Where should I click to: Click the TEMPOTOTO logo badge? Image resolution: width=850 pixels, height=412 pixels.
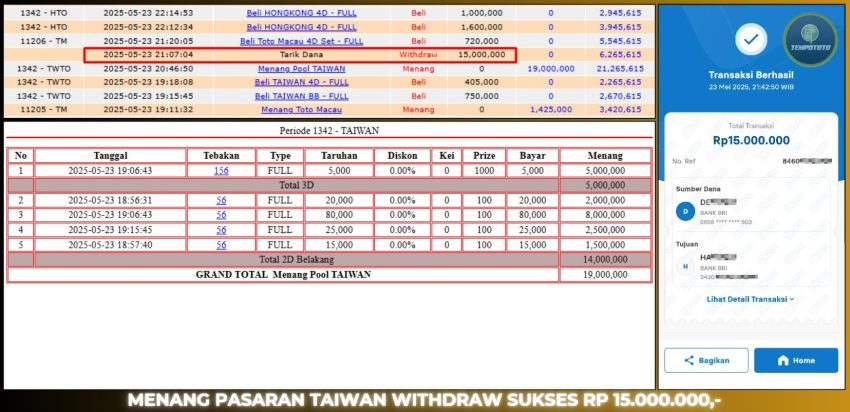[x=810, y=40]
